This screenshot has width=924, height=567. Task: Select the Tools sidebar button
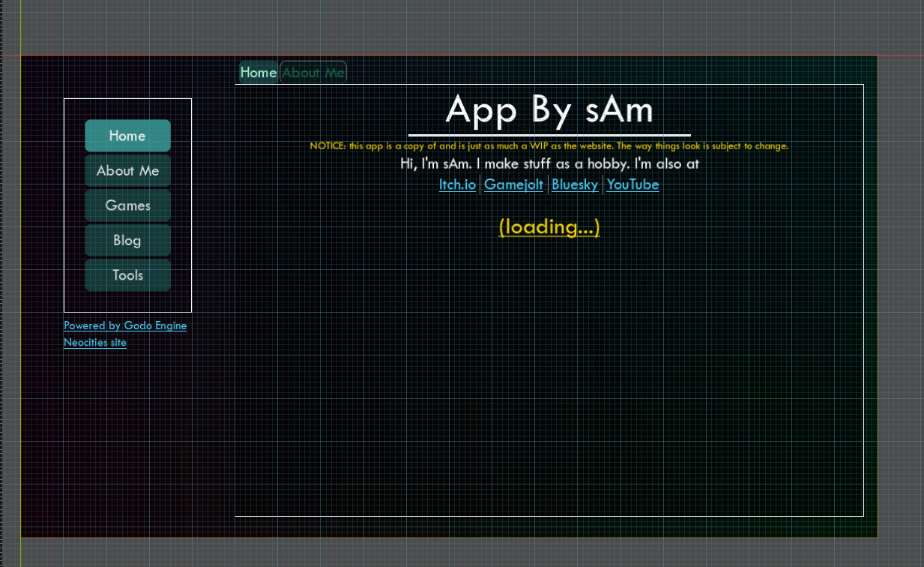pos(127,275)
